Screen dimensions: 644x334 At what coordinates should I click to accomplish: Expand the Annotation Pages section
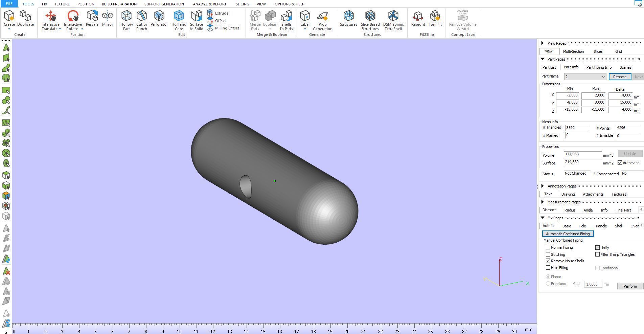(x=543, y=186)
